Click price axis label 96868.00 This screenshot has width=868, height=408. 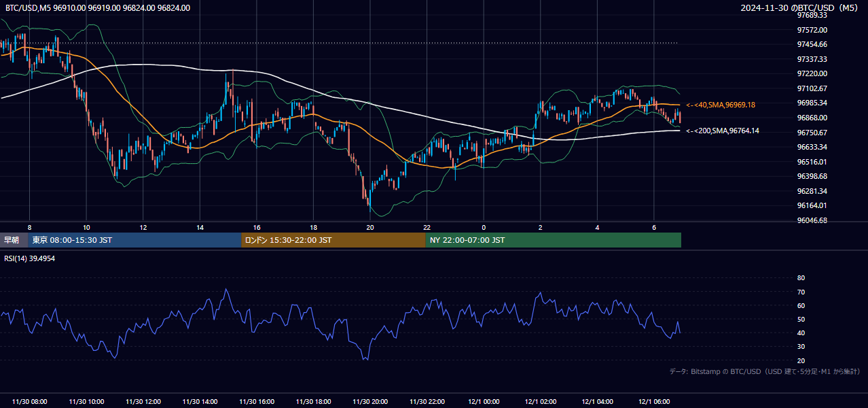pyautogui.click(x=812, y=118)
